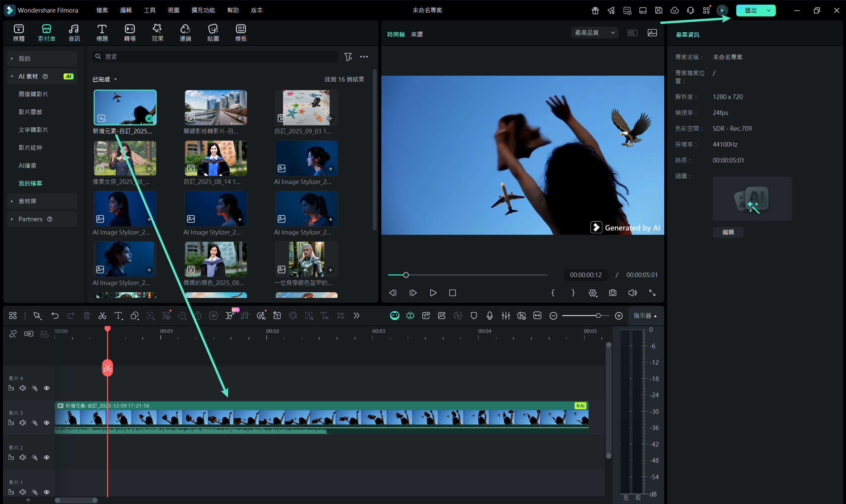Take a snapshot with the camera icon
Image resolution: width=846 pixels, height=504 pixels.
(x=613, y=293)
